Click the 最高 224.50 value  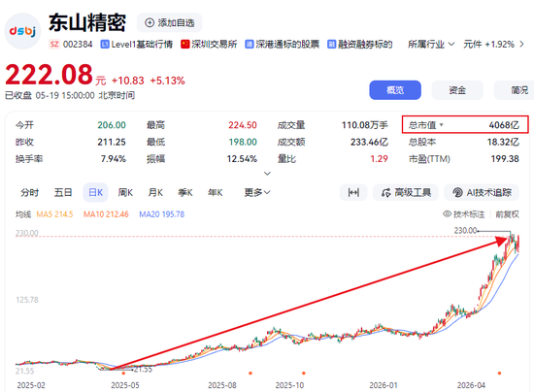[x=243, y=125]
